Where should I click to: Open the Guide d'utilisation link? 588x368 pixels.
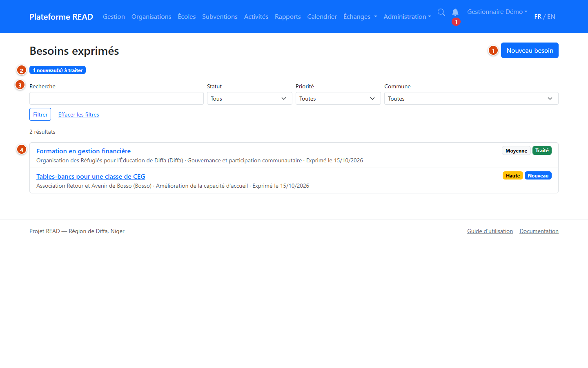(490, 231)
